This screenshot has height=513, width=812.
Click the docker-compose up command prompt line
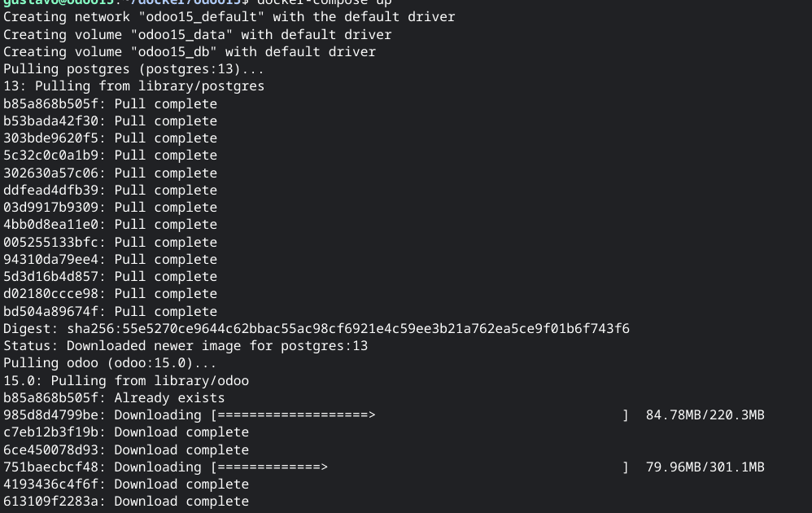coord(197,2)
